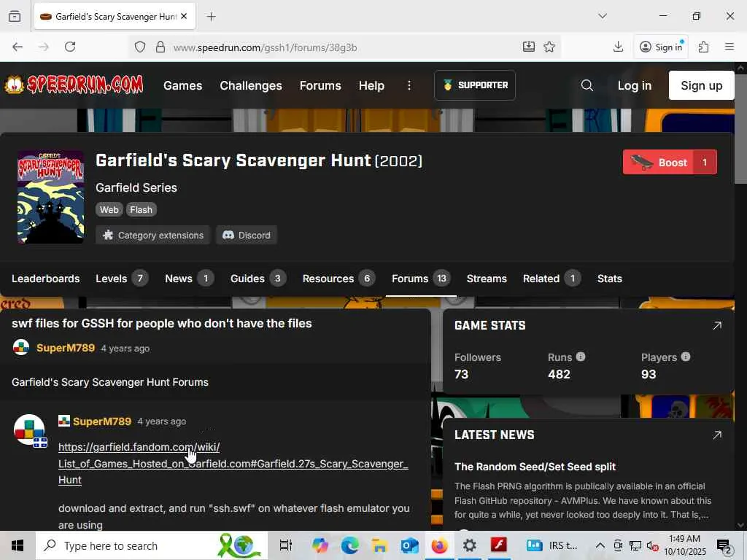747x560 pixels.
Task: Show info about Players count
Action: (x=686, y=357)
